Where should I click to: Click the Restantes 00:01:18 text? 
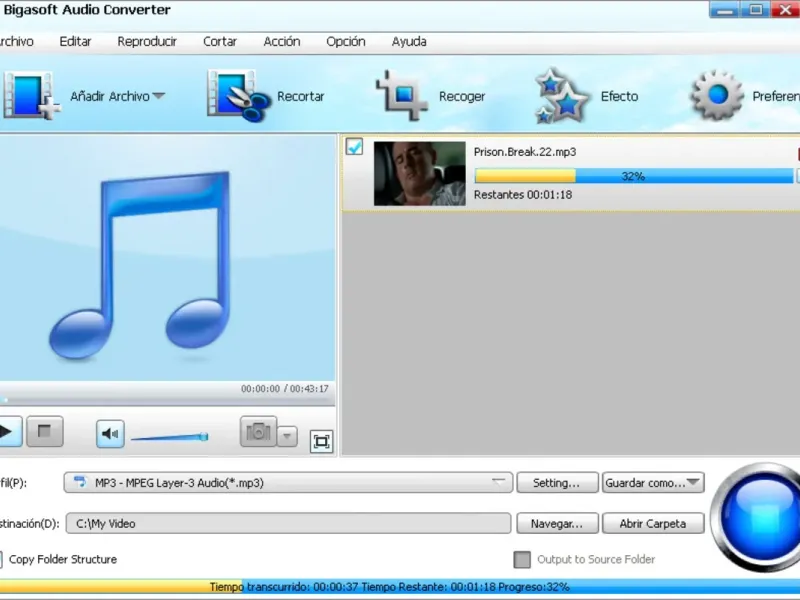523,195
